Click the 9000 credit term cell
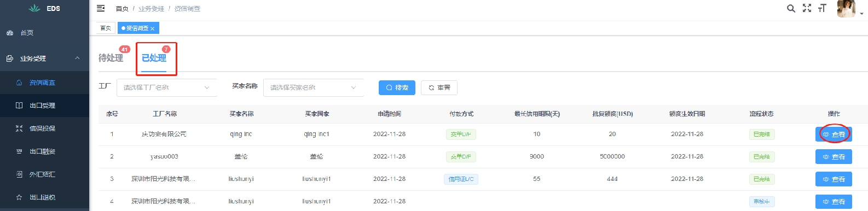The height and width of the screenshot is (211, 868). pos(537,156)
